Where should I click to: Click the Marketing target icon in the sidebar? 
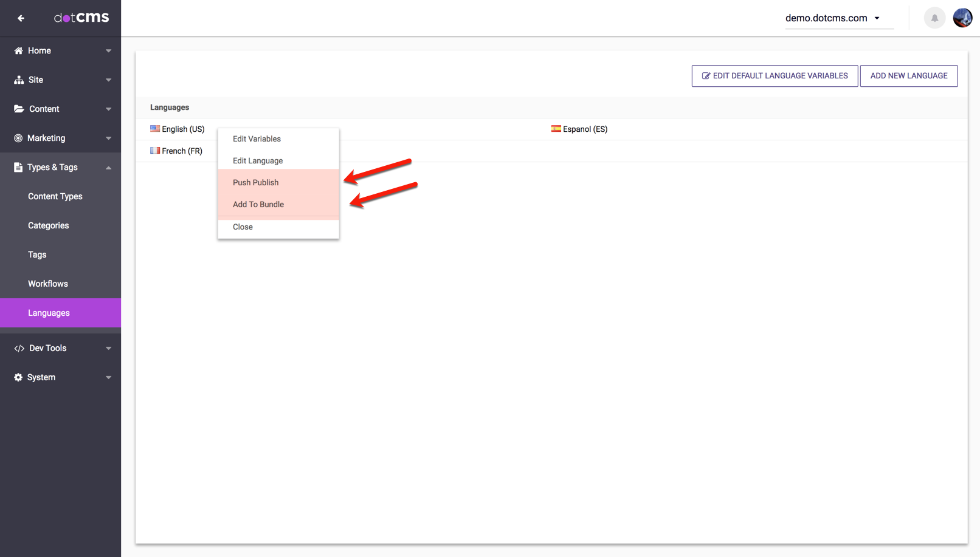click(x=18, y=138)
